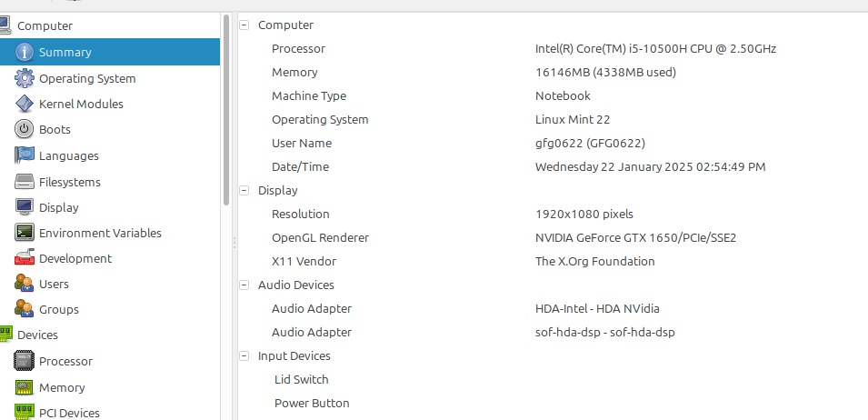Open the Processor chip icon

pos(25,361)
